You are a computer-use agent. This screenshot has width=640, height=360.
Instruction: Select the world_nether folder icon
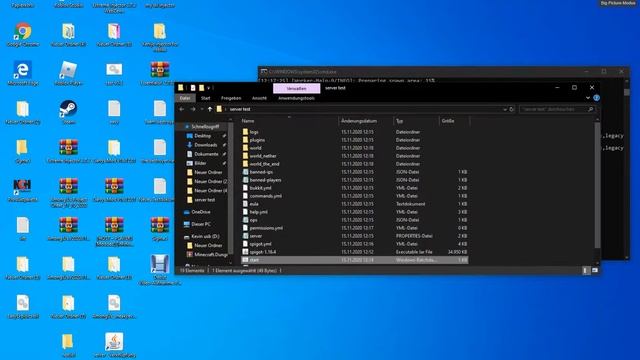[245, 156]
